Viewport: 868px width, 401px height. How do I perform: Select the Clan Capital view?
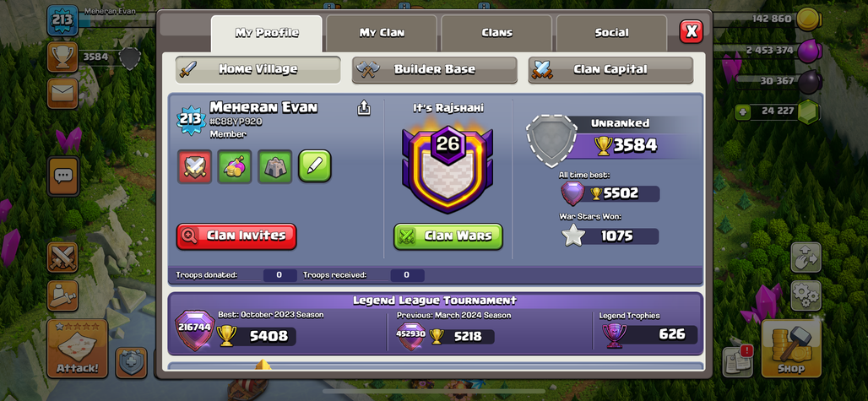pyautogui.click(x=610, y=70)
